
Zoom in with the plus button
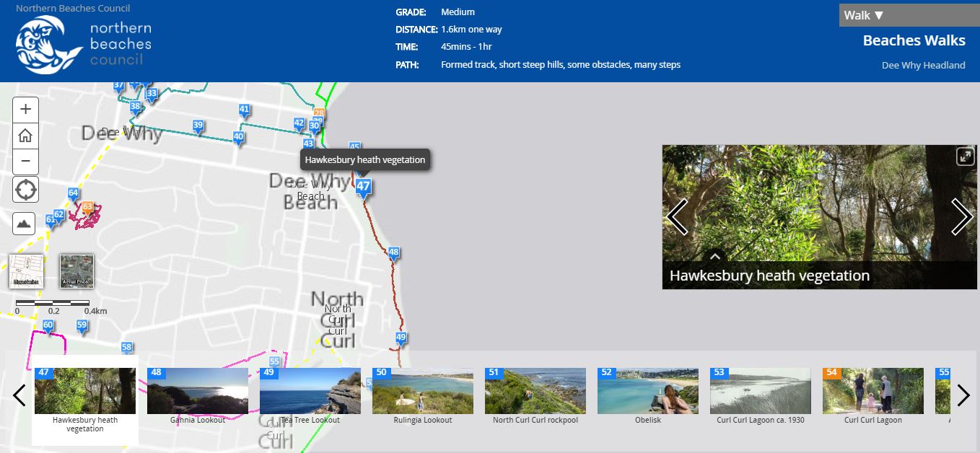tap(25, 110)
